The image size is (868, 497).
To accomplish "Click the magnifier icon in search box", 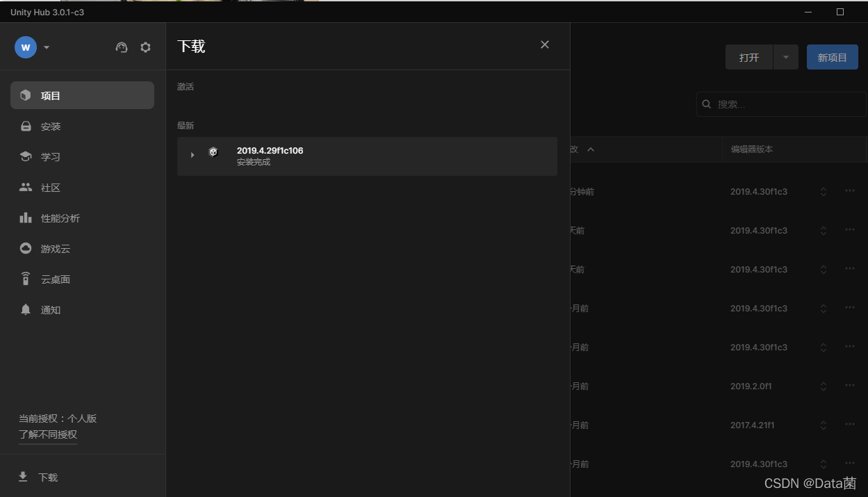I will coord(707,104).
